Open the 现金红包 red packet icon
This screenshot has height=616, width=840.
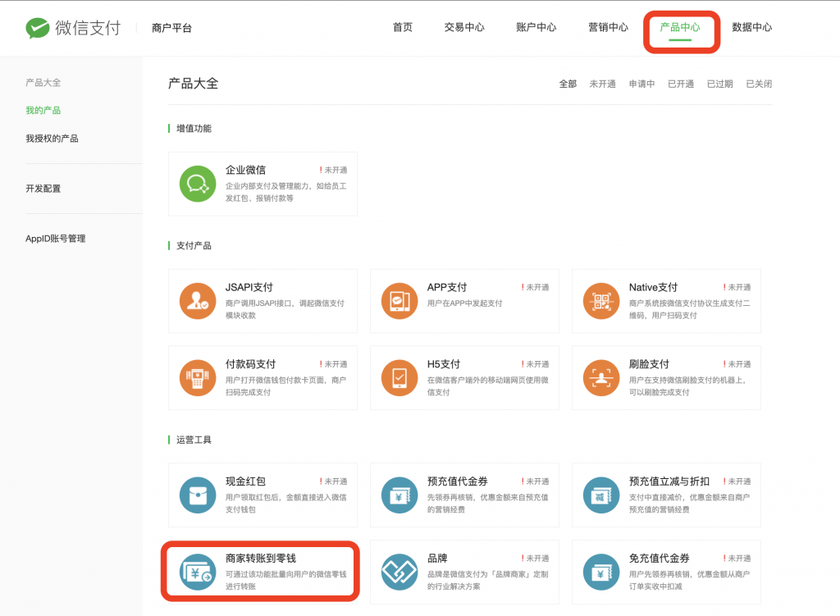[198, 495]
